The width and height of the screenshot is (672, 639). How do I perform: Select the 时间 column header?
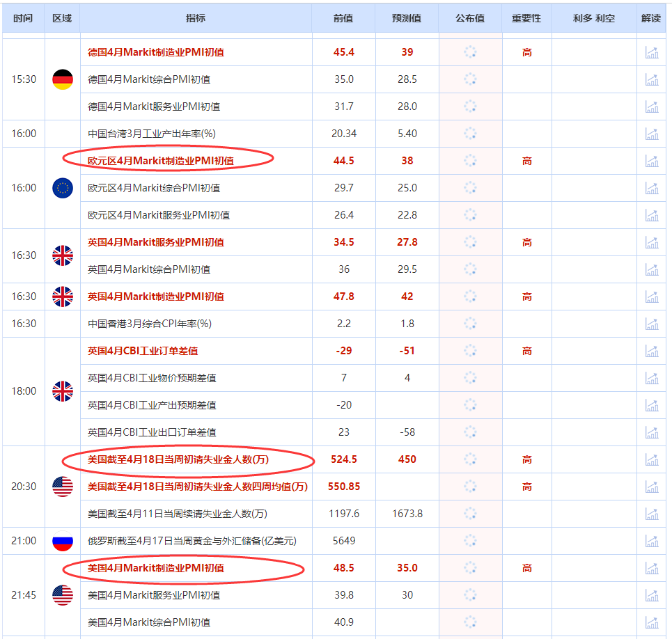tap(23, 18)
